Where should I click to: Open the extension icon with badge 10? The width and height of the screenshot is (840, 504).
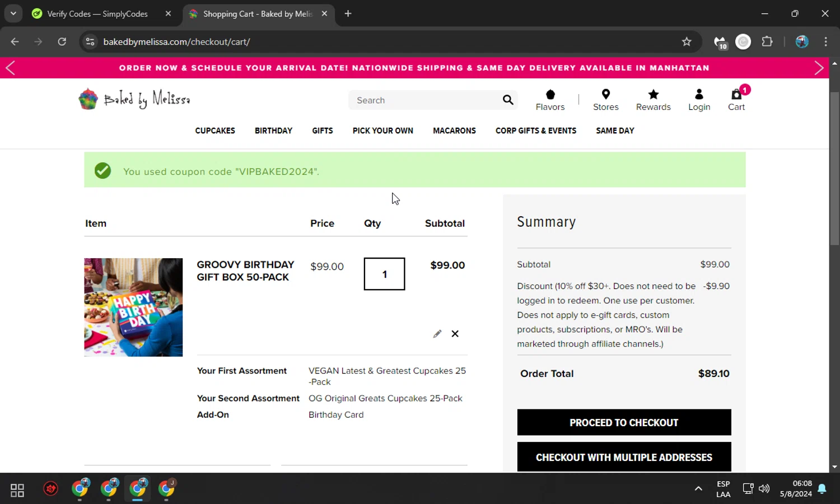click(x=720, y=42)
